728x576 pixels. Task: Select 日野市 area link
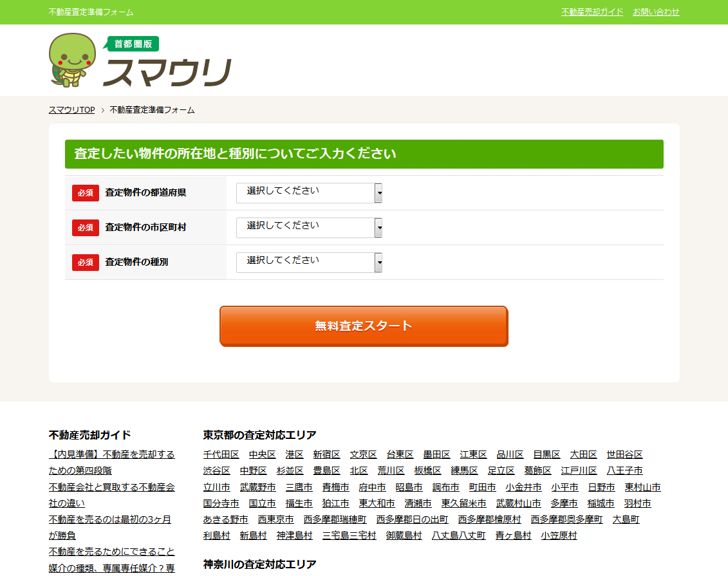pyautogui.click(x=601, y=487)
